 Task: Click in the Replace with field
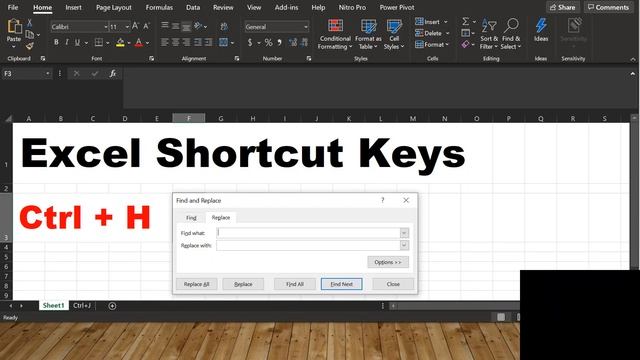coord(308,245)
